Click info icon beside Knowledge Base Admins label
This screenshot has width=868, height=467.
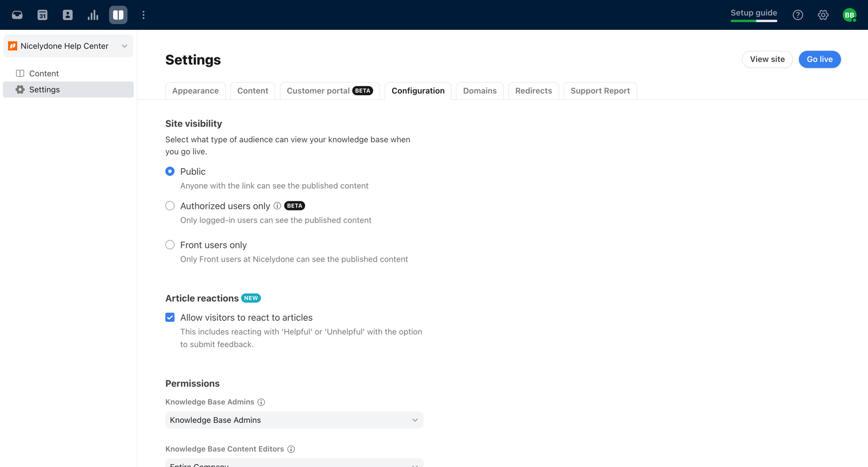point(261,402)
